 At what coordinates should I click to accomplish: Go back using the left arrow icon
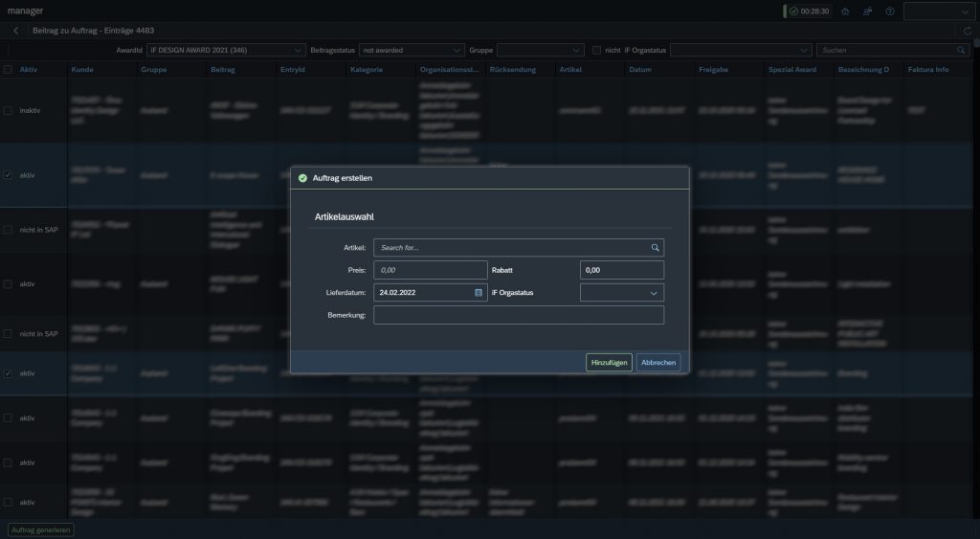point(16,31)
